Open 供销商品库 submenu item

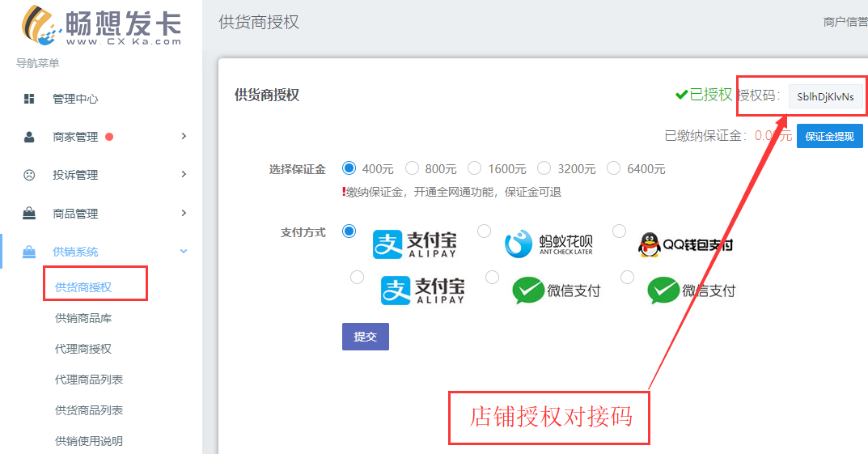[x=83, y=318]
